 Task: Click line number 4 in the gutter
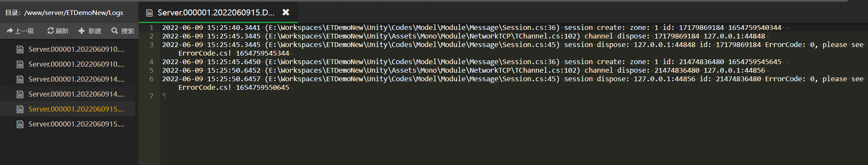click(151, 62)
